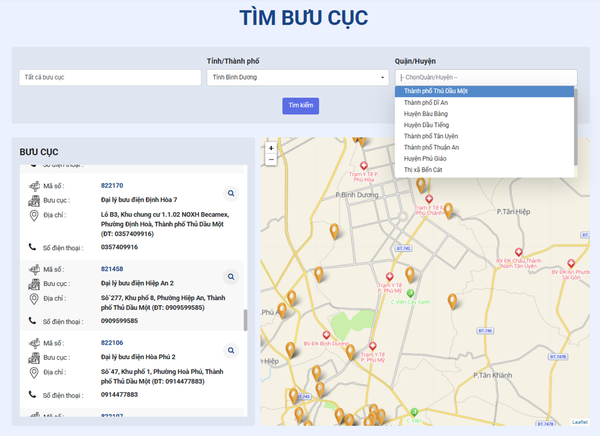The height and width of the screenshot is (436, 600).
Task: Click Trạm Y Tế X. Phú Chánh red marker
Action: pos(429,199)
